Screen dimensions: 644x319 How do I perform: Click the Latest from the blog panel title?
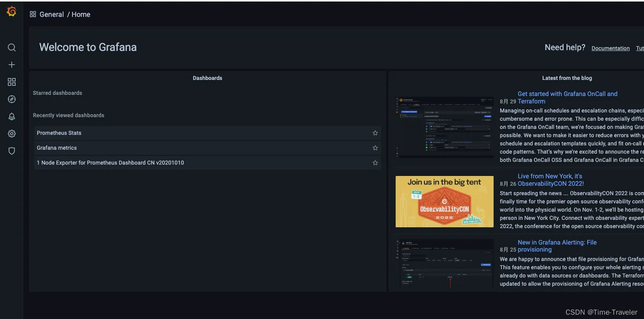click(567, 78)
